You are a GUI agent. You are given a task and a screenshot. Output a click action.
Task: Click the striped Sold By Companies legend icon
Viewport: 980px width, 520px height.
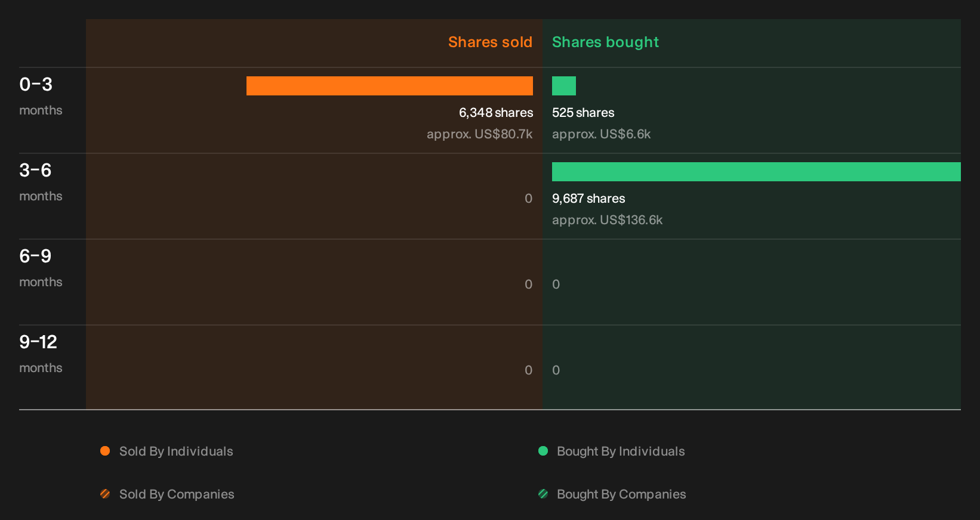tap(105, 494)
